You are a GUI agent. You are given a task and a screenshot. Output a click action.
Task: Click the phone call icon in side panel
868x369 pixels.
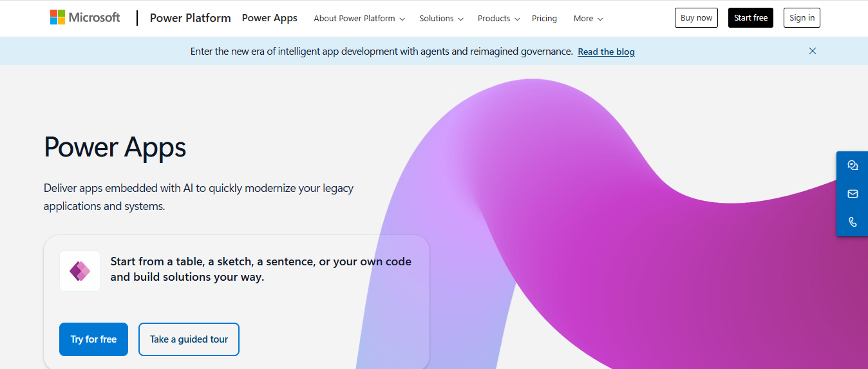[853, 222]
